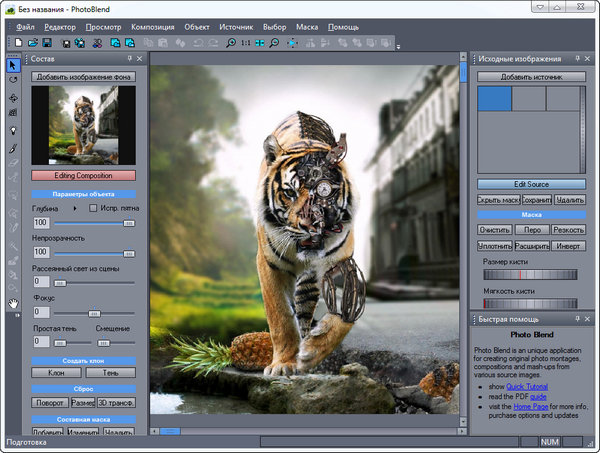Expand the toolbar overflow arrow
The height and width of the screenshot is (453, 600).
click(x=399, y=46)
